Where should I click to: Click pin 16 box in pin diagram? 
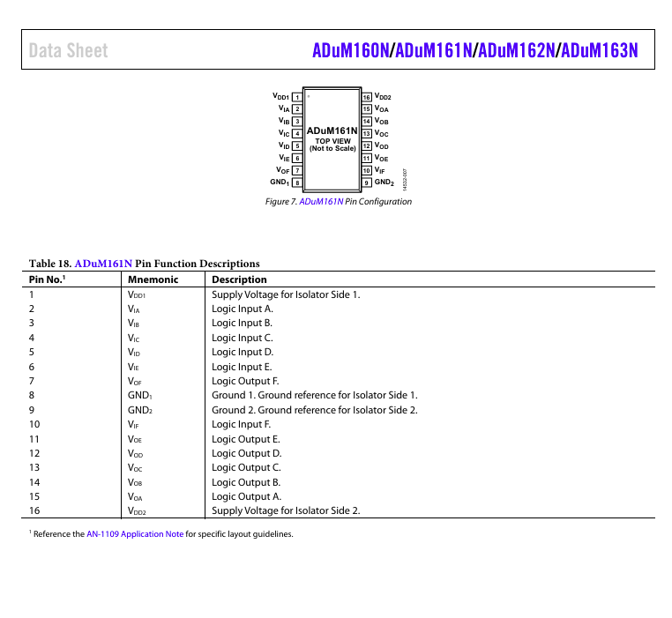(x=367, y=97)
